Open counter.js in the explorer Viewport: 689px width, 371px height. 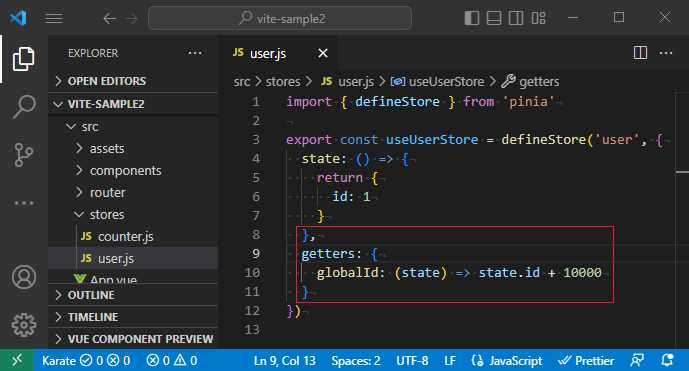click(x=133, y=236)
